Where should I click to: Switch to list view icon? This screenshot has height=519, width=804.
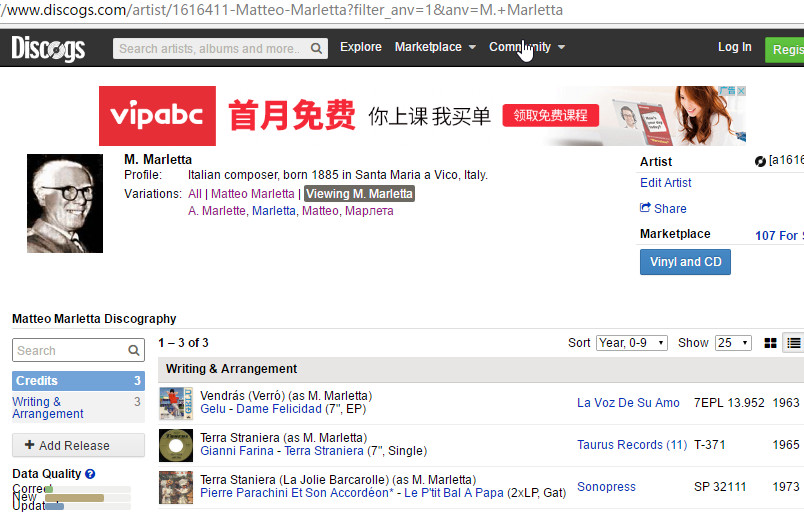[794, 343]
